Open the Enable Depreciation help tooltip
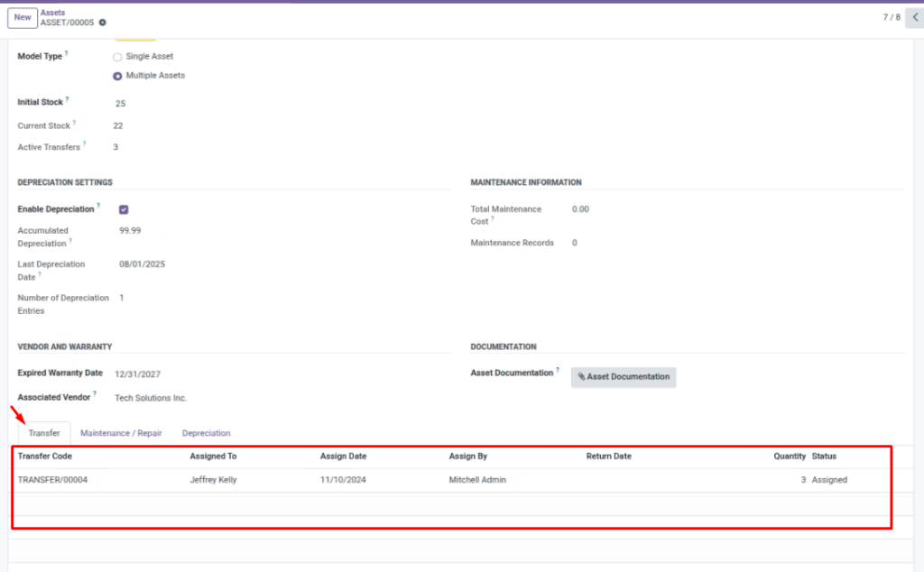This screenshot has width=924, height=572. point(98,206)
